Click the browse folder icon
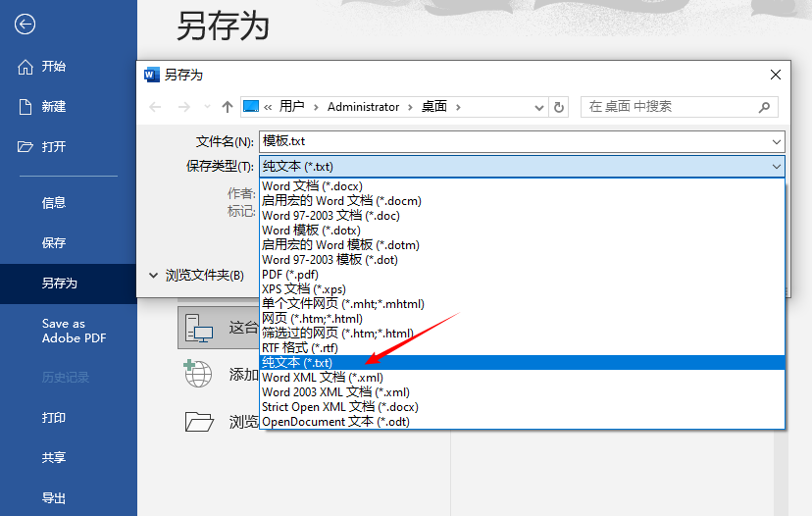The width and height of the screenshot is (812, 516). pyautogui.click(x=199, y=421)
